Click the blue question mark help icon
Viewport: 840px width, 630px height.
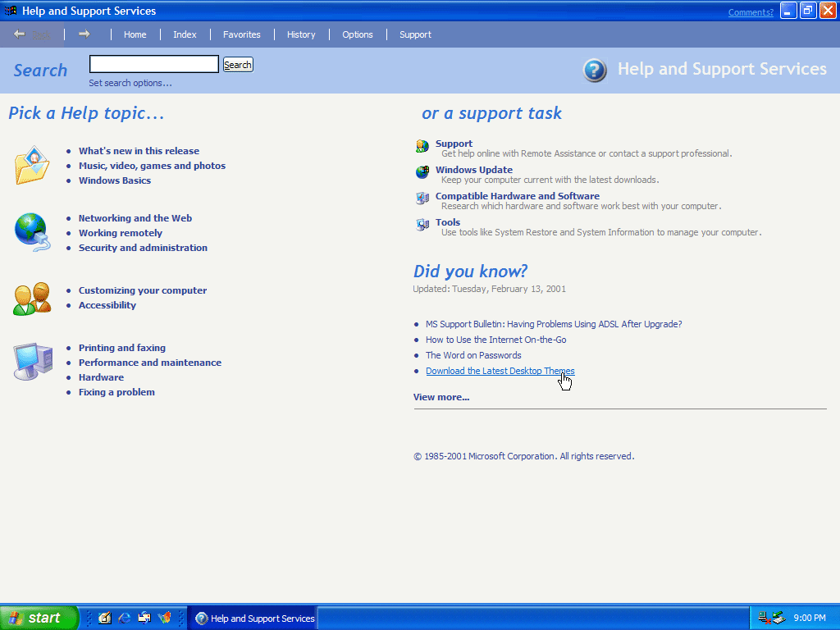[x=595, y=70]
